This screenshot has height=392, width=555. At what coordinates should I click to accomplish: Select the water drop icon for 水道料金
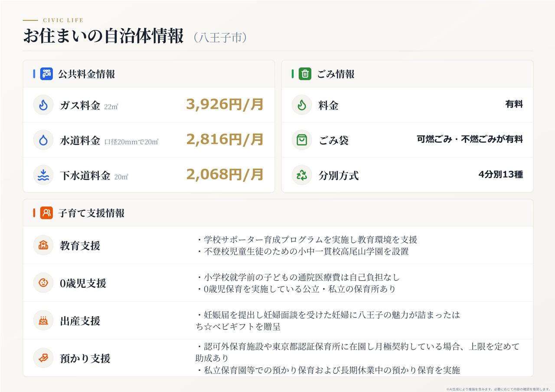(x=43, y=140)
